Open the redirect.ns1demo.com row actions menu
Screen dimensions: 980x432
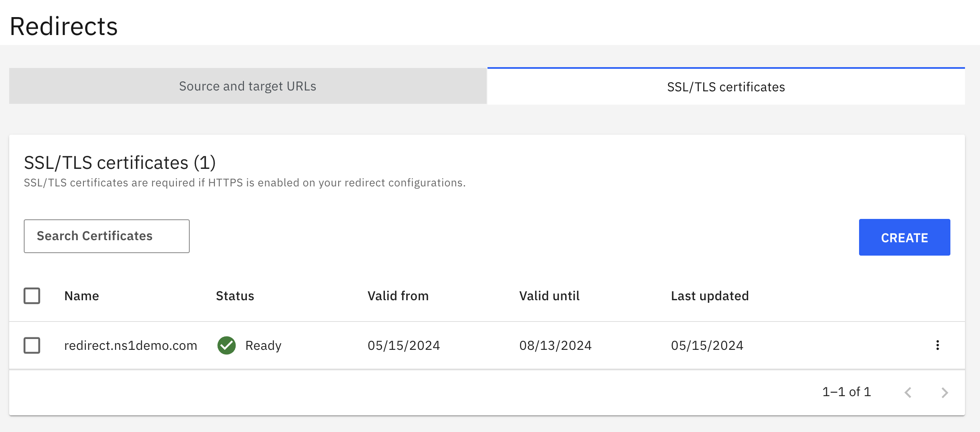937,345
